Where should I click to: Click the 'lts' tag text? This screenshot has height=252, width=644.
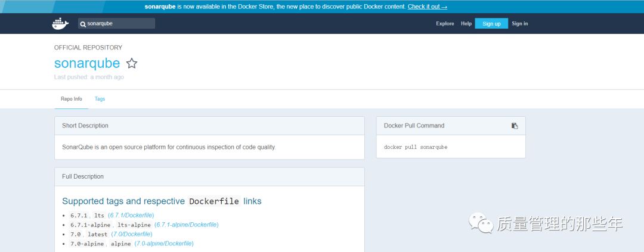coord(99,216)
